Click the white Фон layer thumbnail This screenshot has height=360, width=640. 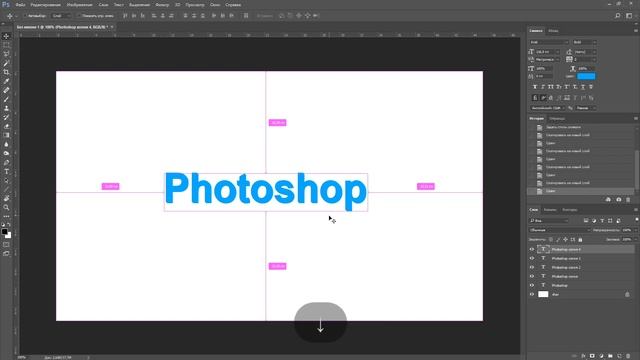(543, 294)
